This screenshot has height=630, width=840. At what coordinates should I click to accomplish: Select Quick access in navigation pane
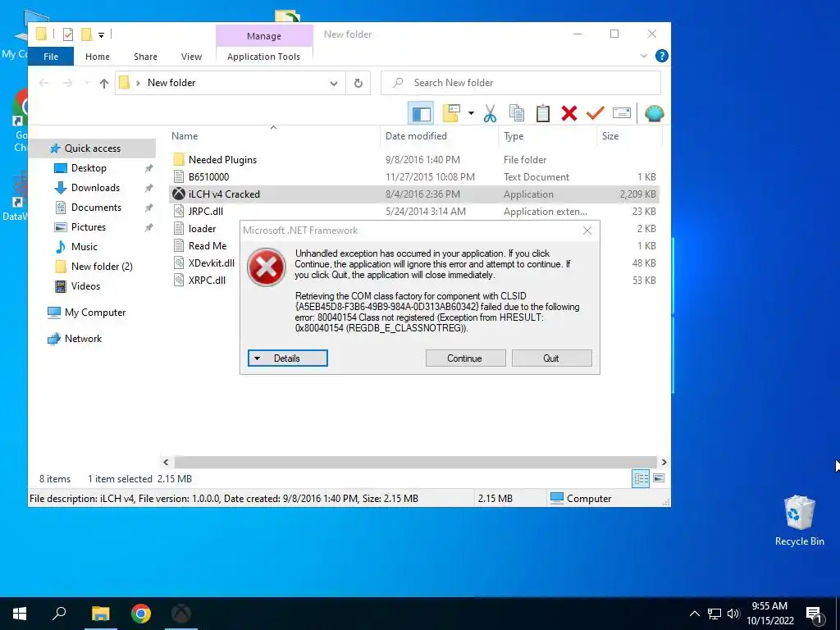coord(92,148)
